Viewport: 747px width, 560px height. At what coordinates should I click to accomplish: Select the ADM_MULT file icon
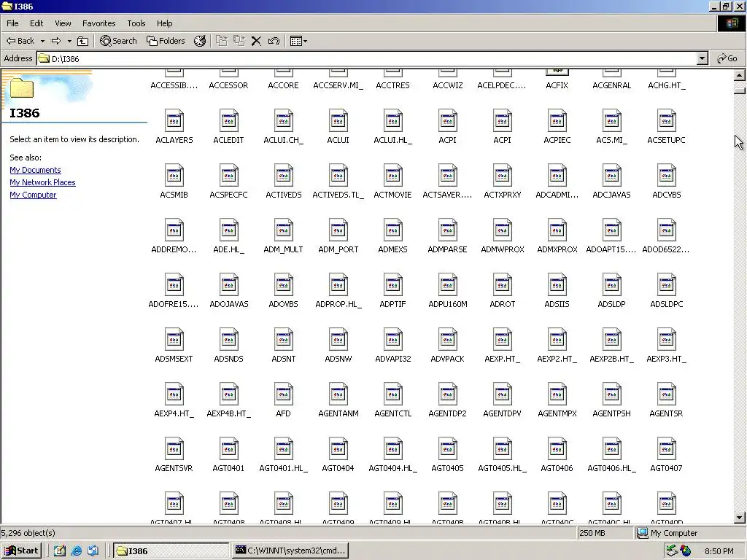tap(284, 230)
